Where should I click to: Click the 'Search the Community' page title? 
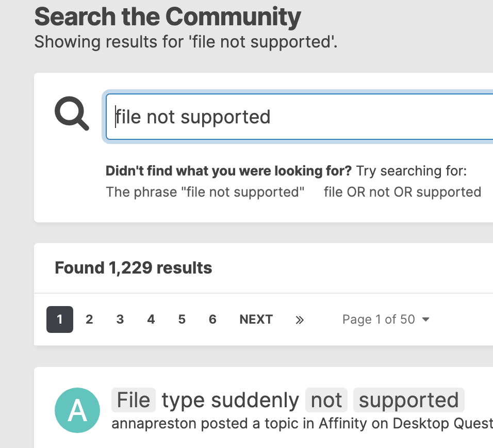pyautogui.click(x=168, y=17)
